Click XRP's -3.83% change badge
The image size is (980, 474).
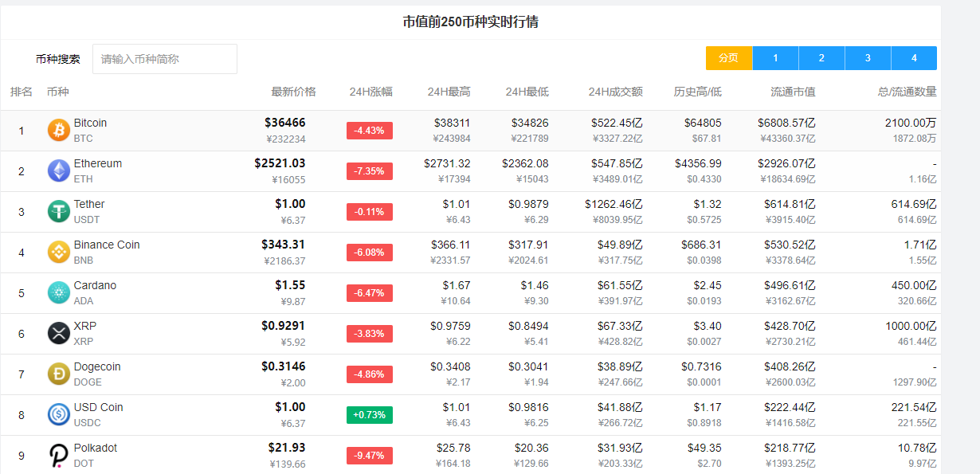(x=370, y=334)
